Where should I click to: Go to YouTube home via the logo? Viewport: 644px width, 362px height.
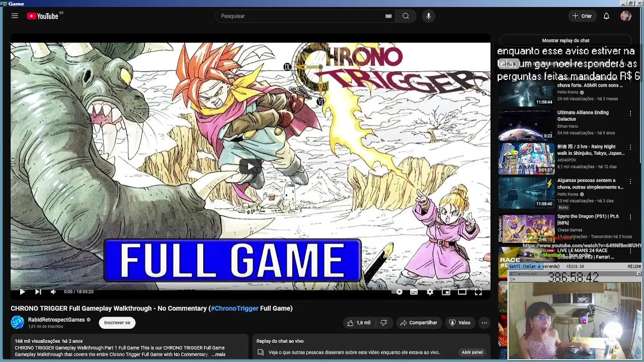pos(43,16)
